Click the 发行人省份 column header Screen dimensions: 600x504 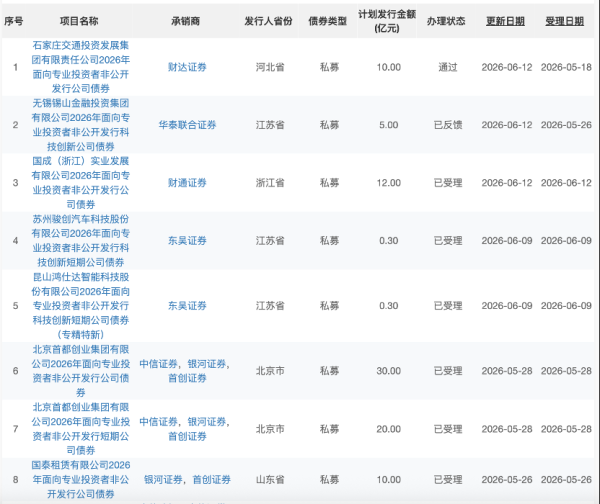pos(268,21)
